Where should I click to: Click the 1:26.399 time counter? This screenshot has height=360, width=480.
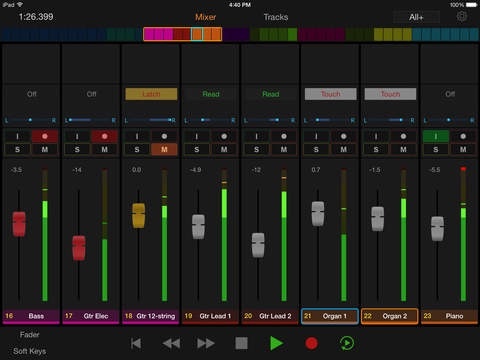tap(36, 17)
